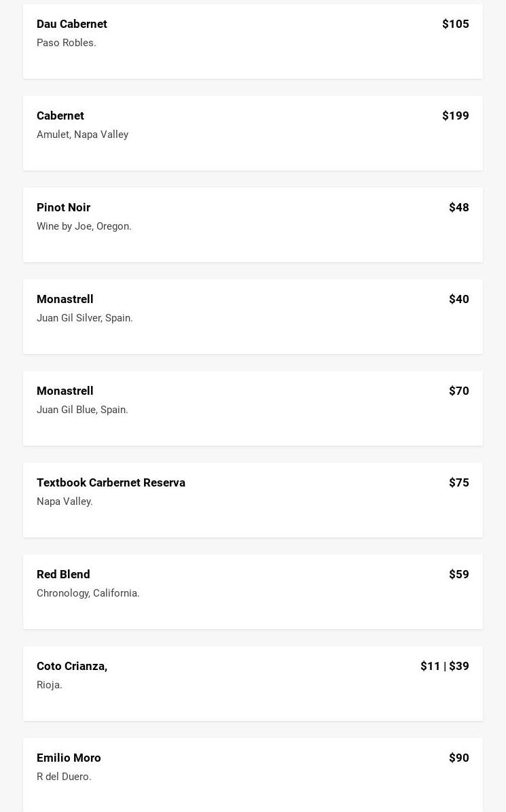Select the $40 Monastrell price

[458, 299]
